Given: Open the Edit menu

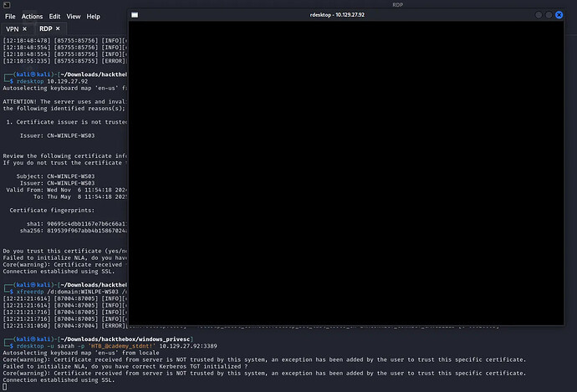Looking at the screenshot, I should coord(54,17).
